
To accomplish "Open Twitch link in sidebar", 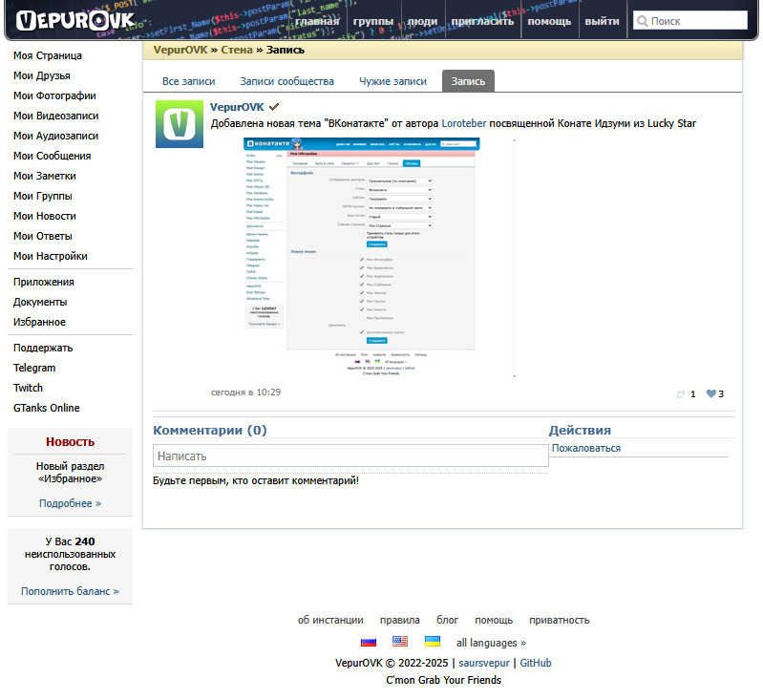I will tap(29, 388).
